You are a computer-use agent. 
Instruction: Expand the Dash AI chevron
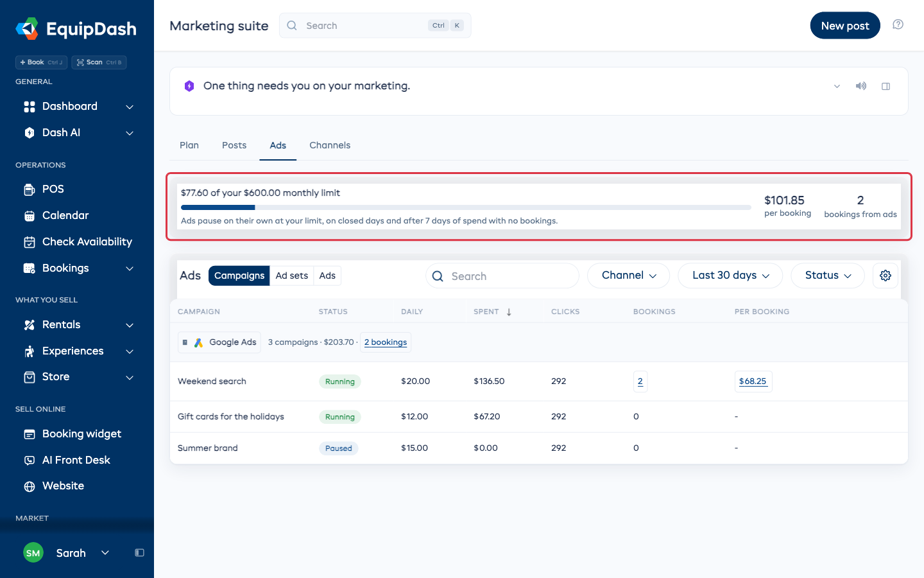(130, 133)
